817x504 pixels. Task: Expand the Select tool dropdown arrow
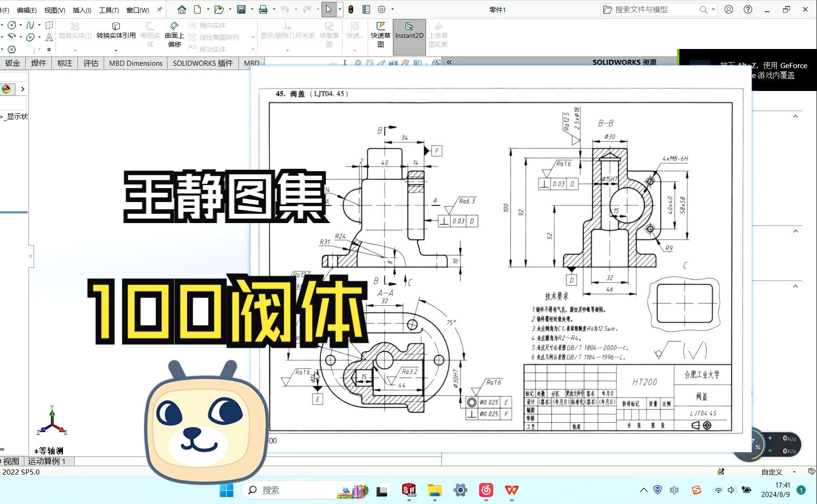pos(340,9)
